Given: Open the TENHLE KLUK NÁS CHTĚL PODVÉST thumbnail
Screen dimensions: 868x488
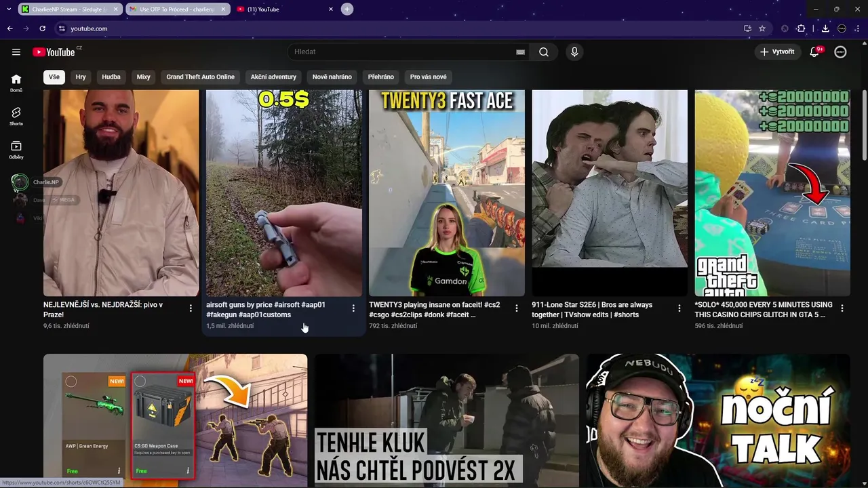Looking at the screenshot, I should point(447,420).
